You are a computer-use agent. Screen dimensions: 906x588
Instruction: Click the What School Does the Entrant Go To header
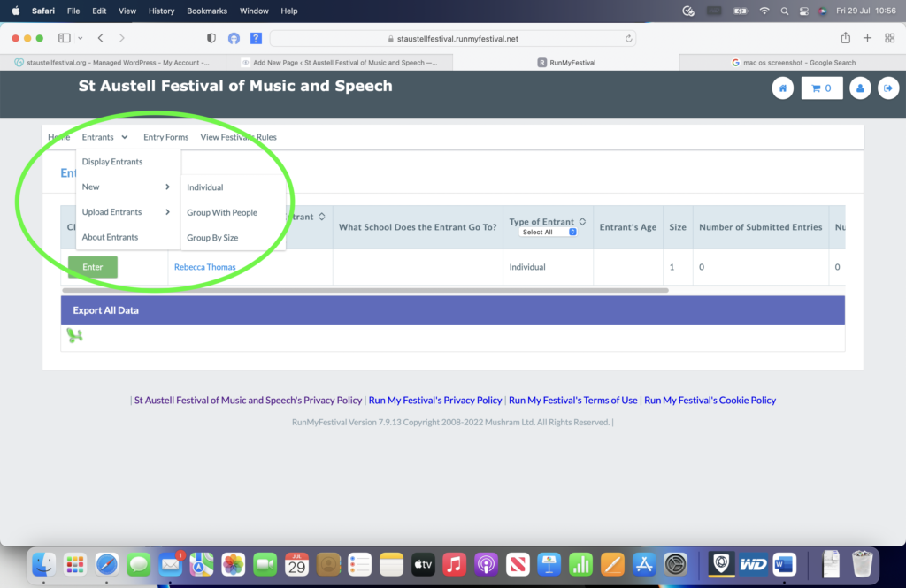(418, 227)
